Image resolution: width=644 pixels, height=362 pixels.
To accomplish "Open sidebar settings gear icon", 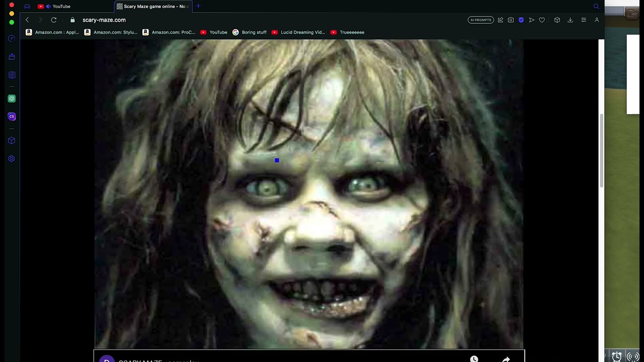I will (12, 159).
